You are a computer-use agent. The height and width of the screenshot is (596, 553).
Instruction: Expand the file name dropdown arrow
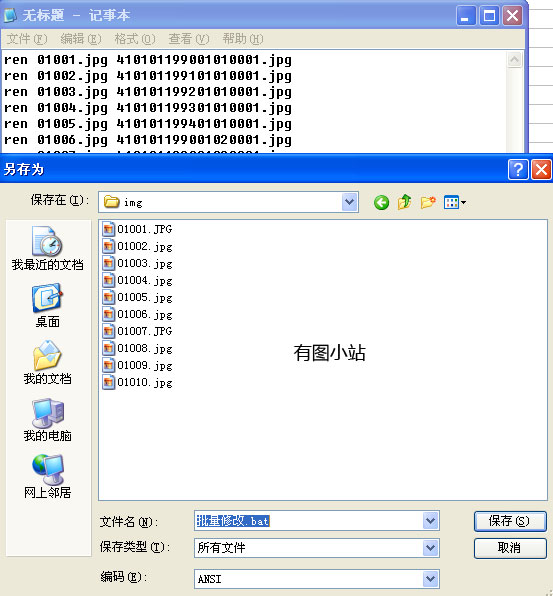coord(430,520)
